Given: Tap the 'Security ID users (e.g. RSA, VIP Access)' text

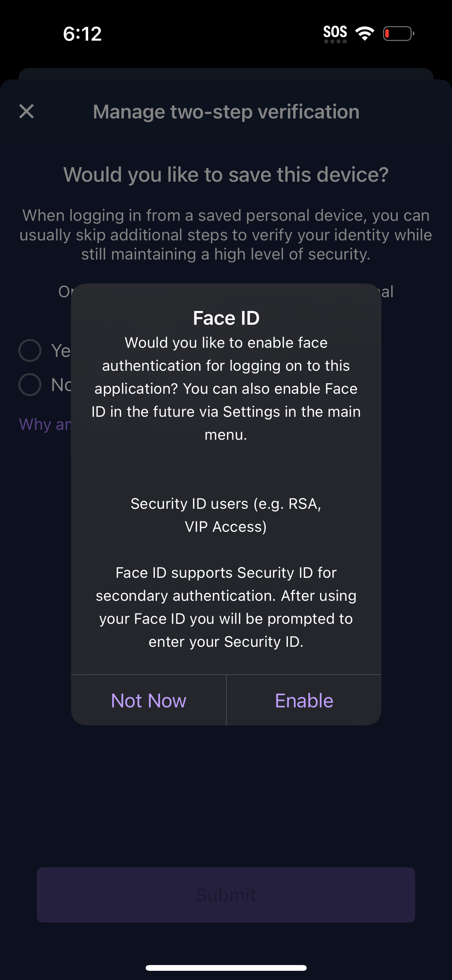Looking at the screenshot, I should 226,515.
